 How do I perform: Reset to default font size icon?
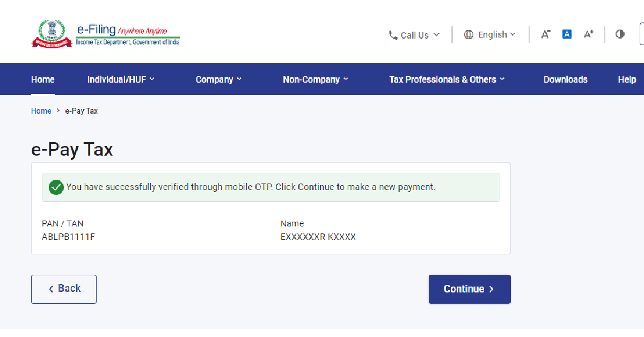point(567,34)
